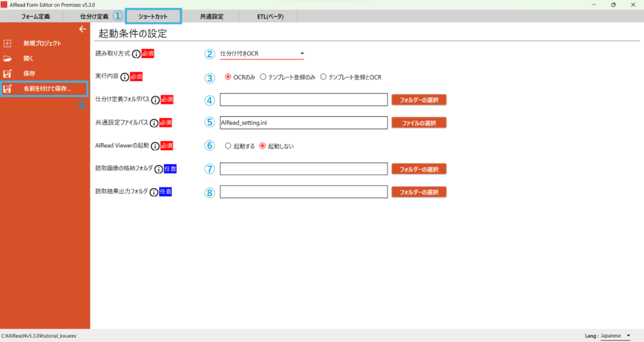The image size is (644, 342).
Task: Click ファイルの選択 button for settings file
Action: point(418,123)
